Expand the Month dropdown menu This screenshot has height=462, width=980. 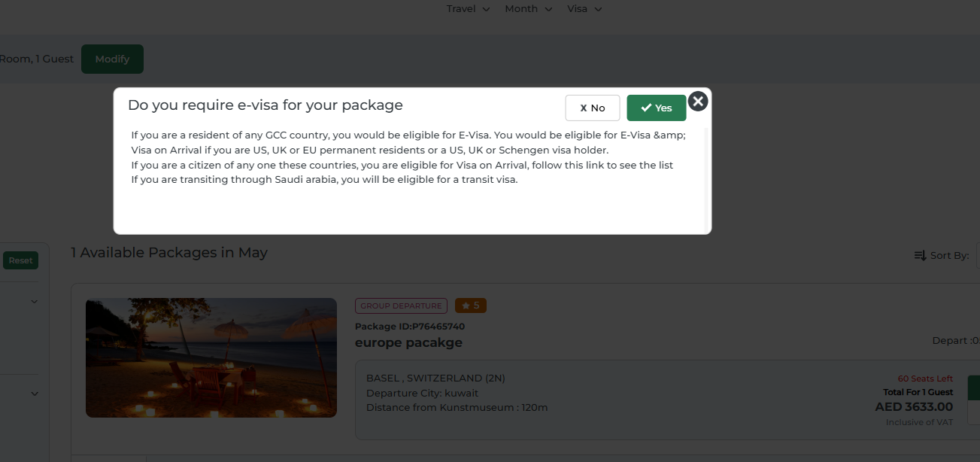tap(528, 9)
